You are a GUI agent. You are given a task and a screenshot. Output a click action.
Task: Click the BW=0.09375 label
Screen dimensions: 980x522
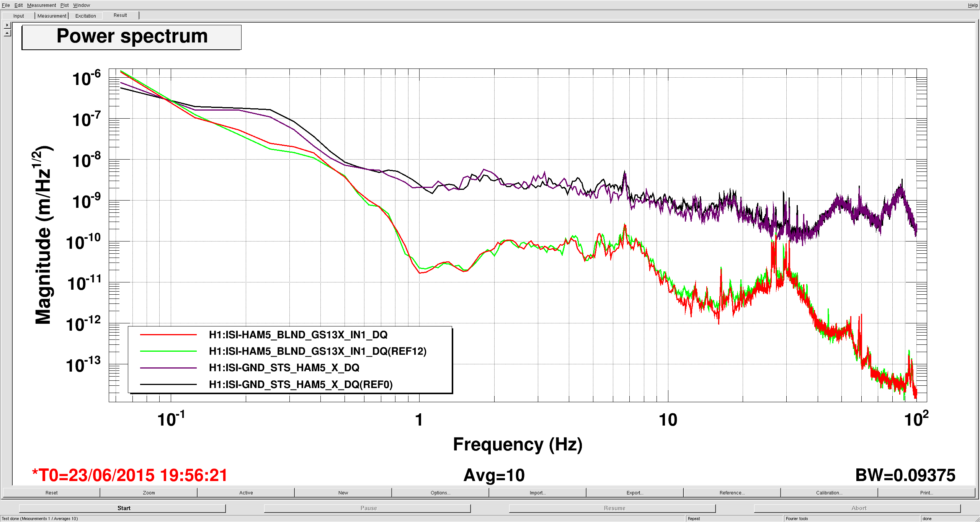pyautogui.click(x=905, y=475)
